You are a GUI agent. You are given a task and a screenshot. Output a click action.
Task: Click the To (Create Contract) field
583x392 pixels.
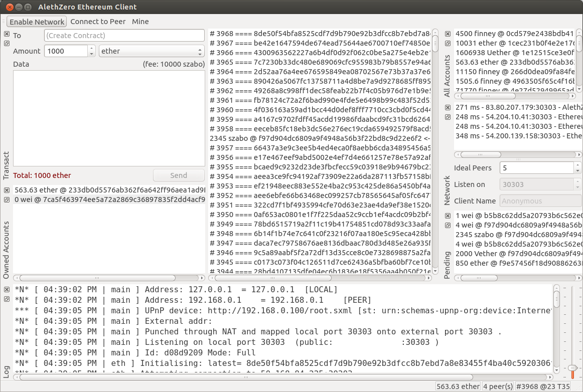(124, 35)
